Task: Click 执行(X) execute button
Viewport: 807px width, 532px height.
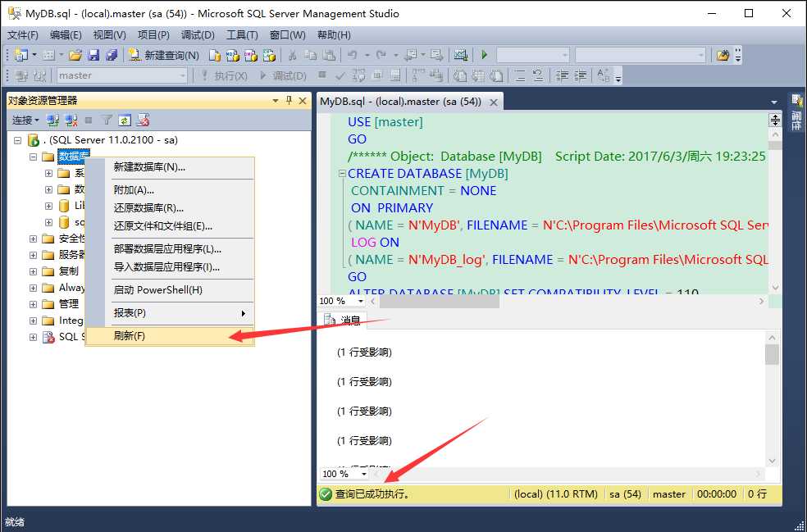Action: pyautogui.click(x=225, y=75)
